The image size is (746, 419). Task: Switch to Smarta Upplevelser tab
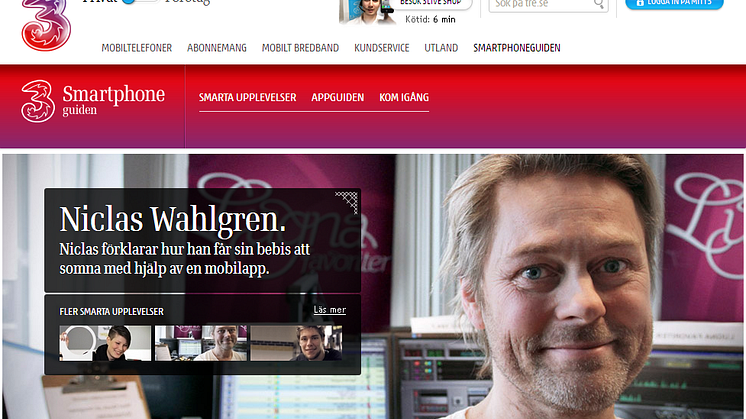pos(247,97)
